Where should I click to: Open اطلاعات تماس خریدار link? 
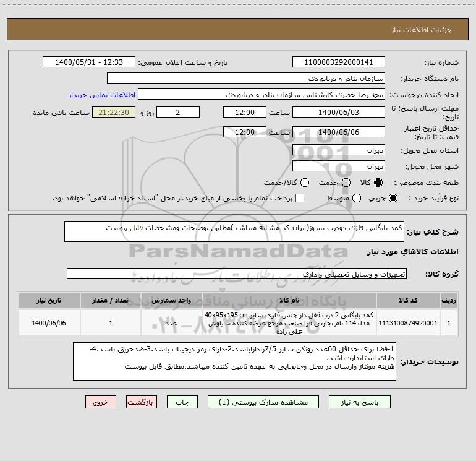point(102,95)
